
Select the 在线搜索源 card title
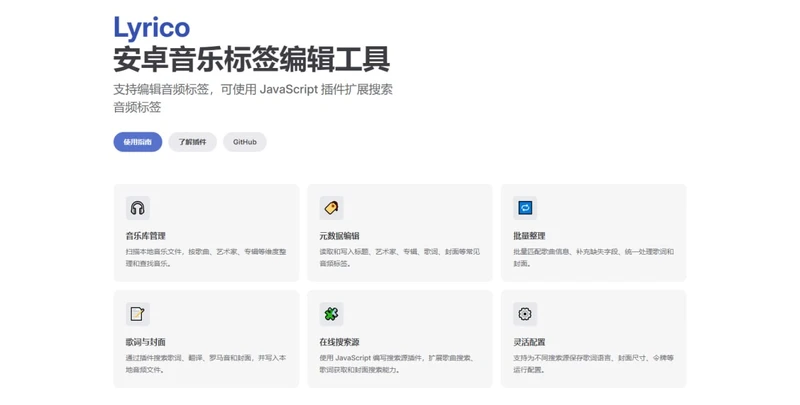coord(340,342)
